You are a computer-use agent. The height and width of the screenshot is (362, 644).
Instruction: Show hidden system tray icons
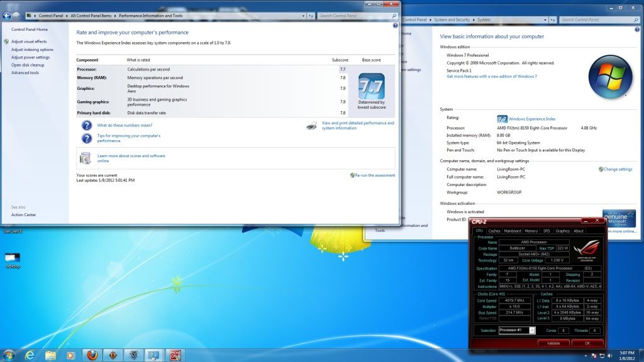coord(586,356)
